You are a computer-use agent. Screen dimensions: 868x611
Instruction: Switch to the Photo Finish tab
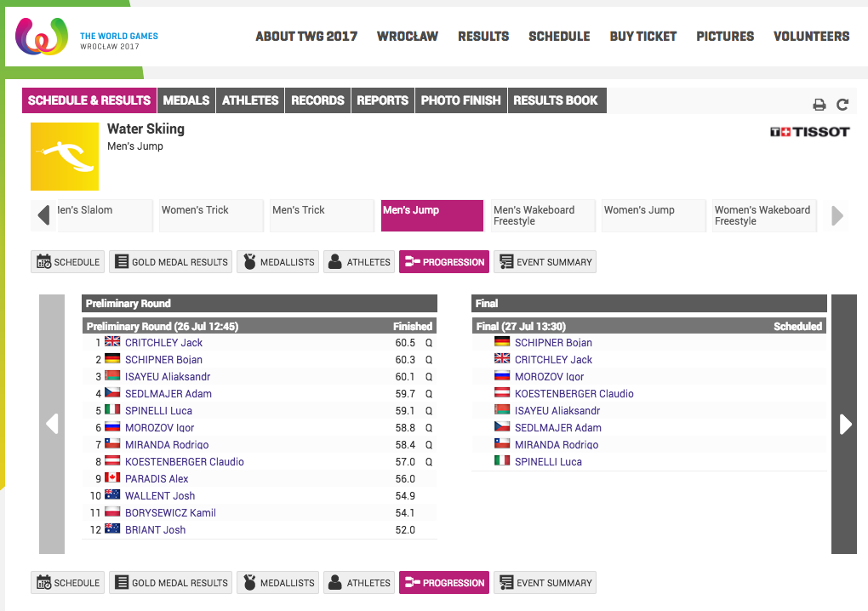click(x=460, y=100)
